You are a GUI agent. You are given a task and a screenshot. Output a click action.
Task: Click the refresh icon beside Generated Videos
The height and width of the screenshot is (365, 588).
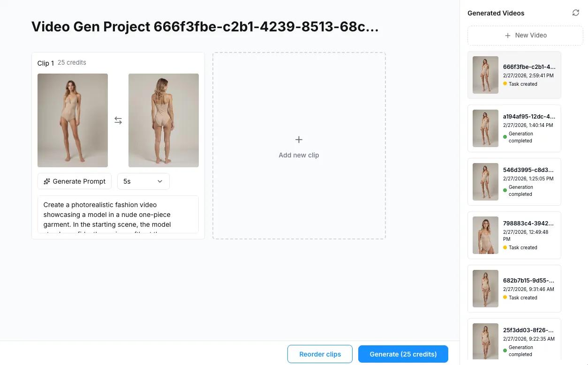576,13
